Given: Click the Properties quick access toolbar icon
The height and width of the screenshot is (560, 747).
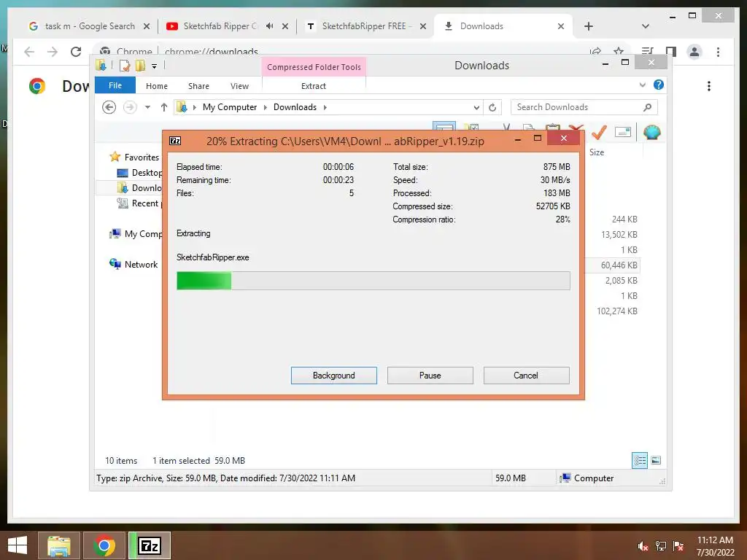Looking at the screenshot, I should [x=124, y=65].
